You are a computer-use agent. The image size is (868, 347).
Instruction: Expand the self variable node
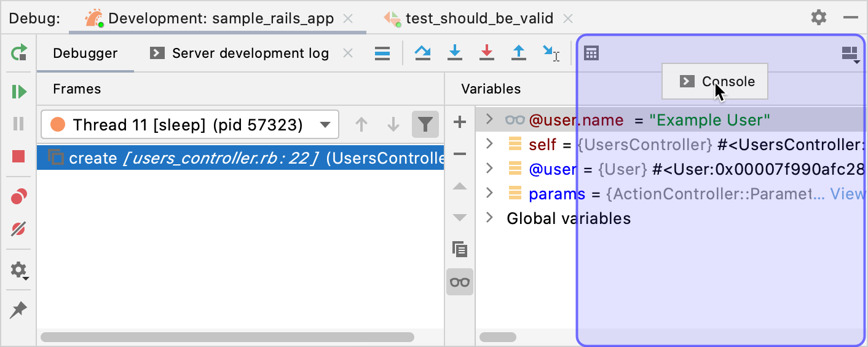pos(489,144)
